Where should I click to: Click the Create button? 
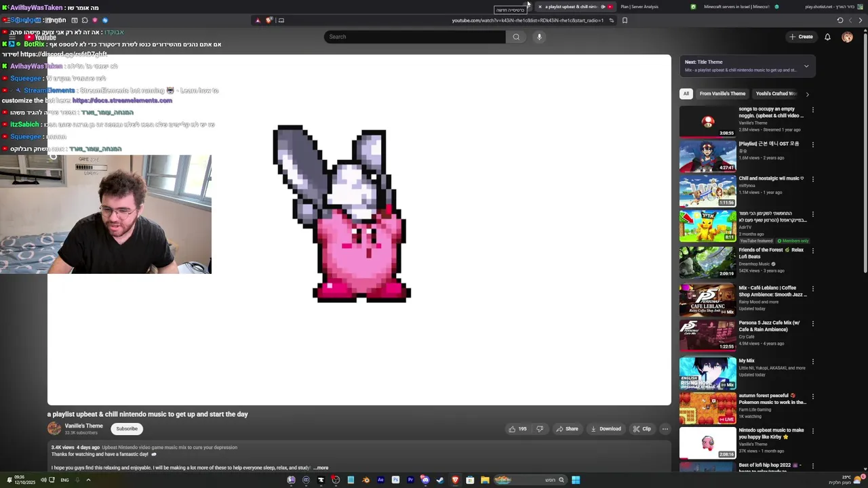point(801,37)
